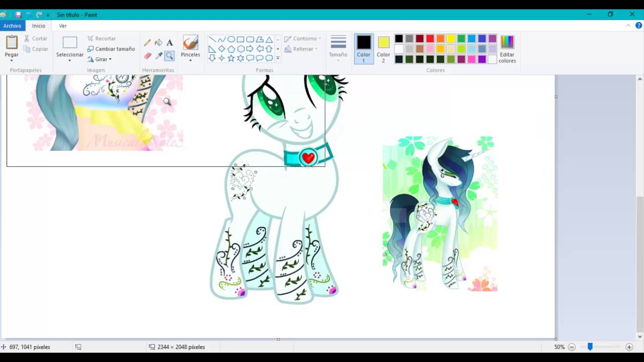Open the Pinceles dropdown arrow
Image resolution: width=644 pixels, height=362 pixels.
coord(190,60)
